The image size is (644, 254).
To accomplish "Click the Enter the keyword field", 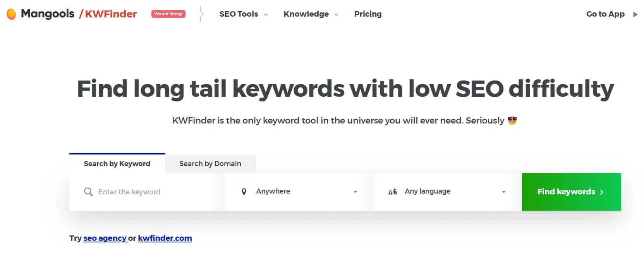I will click(144, 192).
